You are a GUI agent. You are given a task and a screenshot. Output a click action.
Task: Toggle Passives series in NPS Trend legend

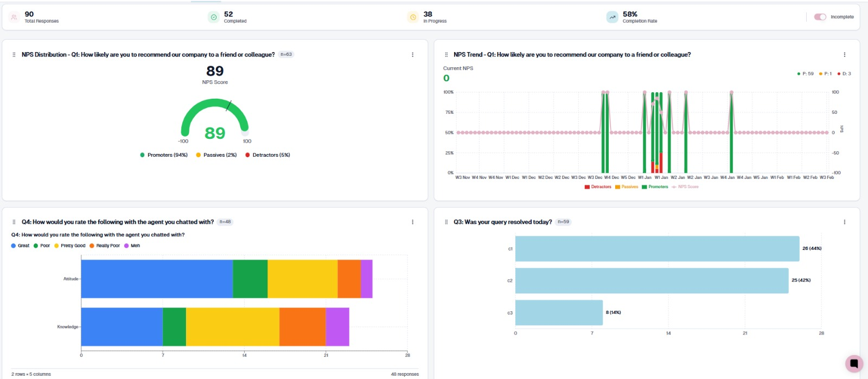click(627, 187)
